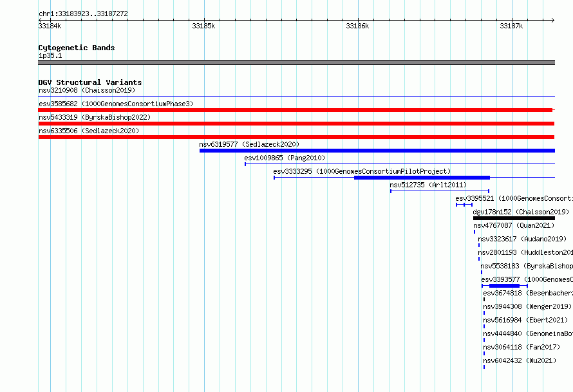Click the gray 1p35.1 cytogenetic band bar

click(x=296, y=62)
